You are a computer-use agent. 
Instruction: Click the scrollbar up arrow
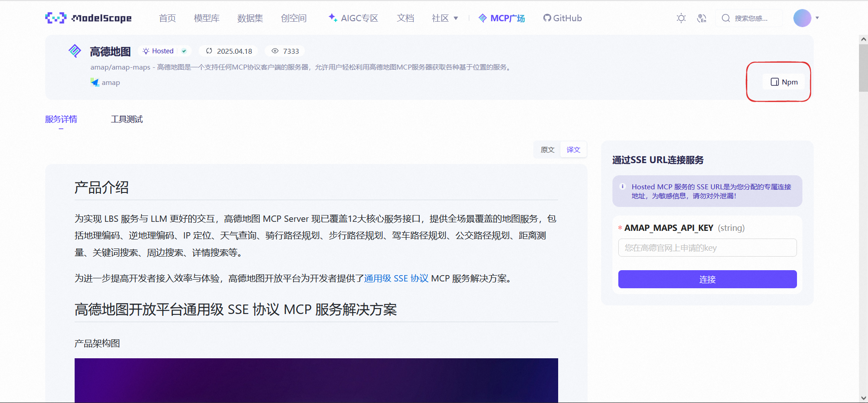coord(863,39)
